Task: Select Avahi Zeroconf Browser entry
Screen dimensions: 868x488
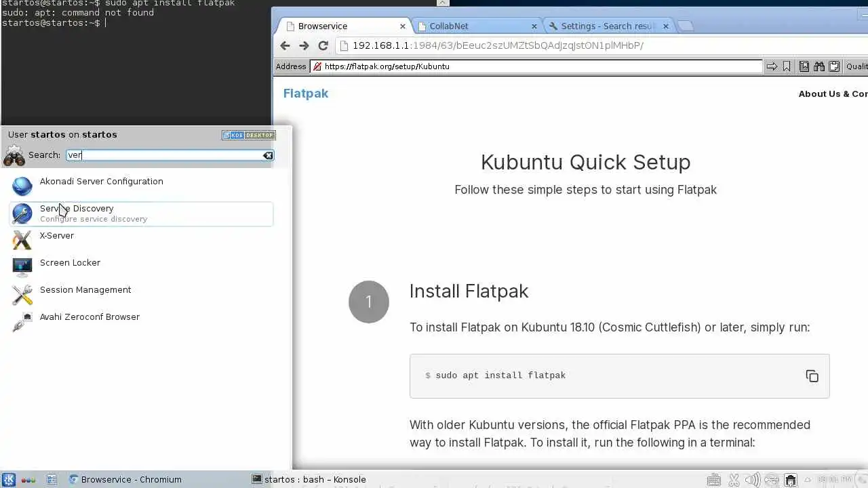Action: (x=141, y=322)
